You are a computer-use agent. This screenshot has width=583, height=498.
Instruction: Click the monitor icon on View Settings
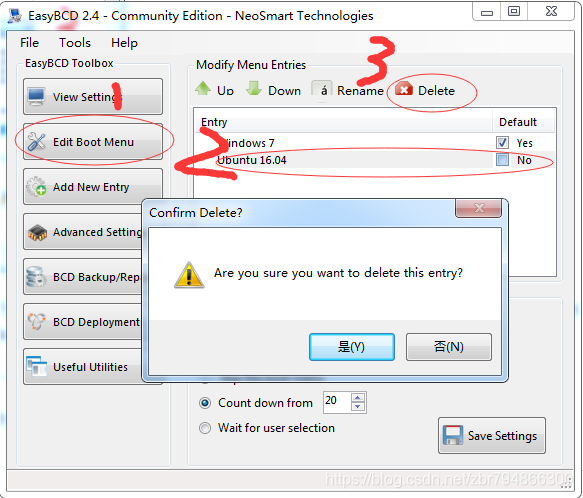(x=36, y=97)
